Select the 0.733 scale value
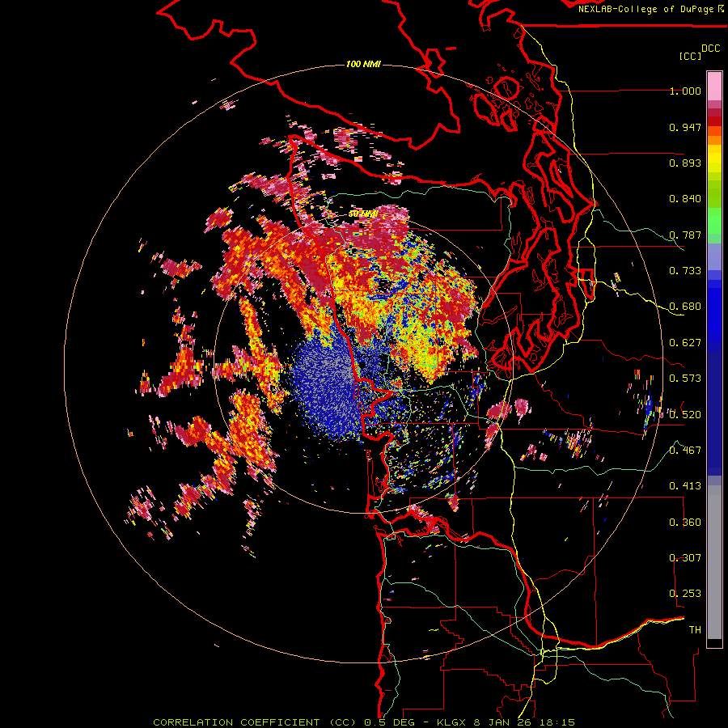Viewport: 728px width, 728px height. coord(685,271)
